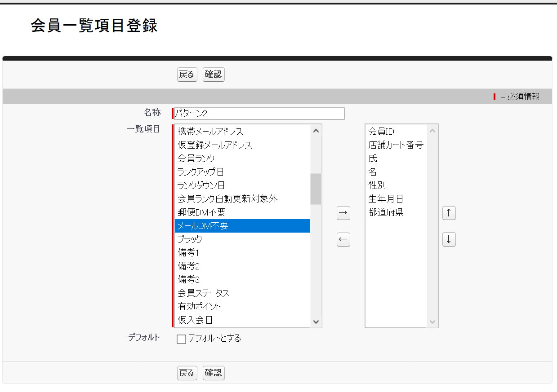Viewport: 557px width, 392px height.
Task: Click the right arrow to add selected item
Action: click(343, 213)
